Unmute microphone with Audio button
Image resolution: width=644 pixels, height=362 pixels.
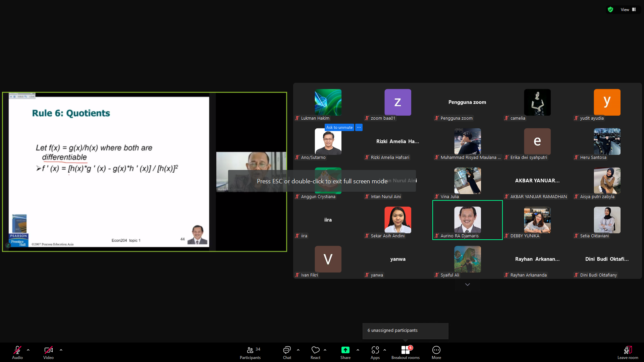17,352
